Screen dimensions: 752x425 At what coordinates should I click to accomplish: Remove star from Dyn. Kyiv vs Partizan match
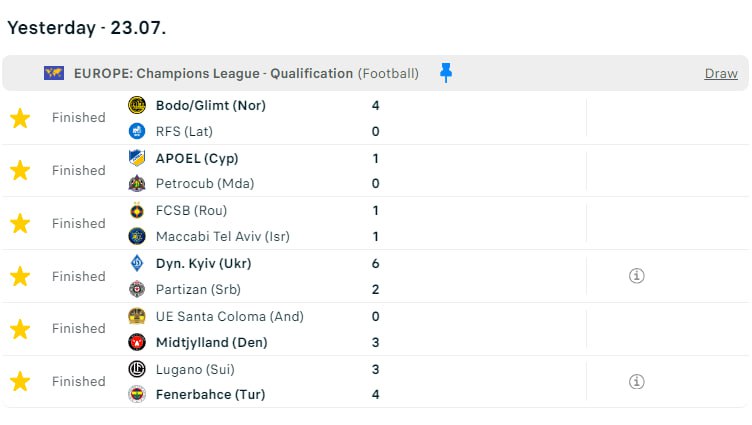[20, 277]
